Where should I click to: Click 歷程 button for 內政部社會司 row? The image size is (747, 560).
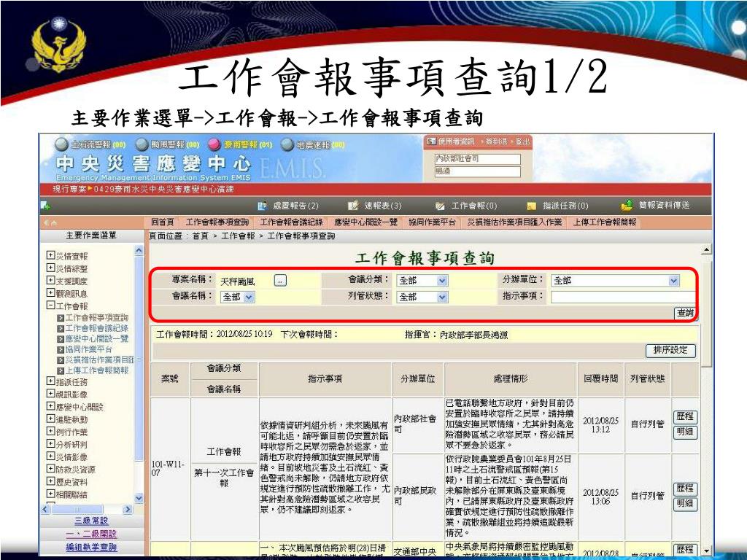click(x=685, y=416)
